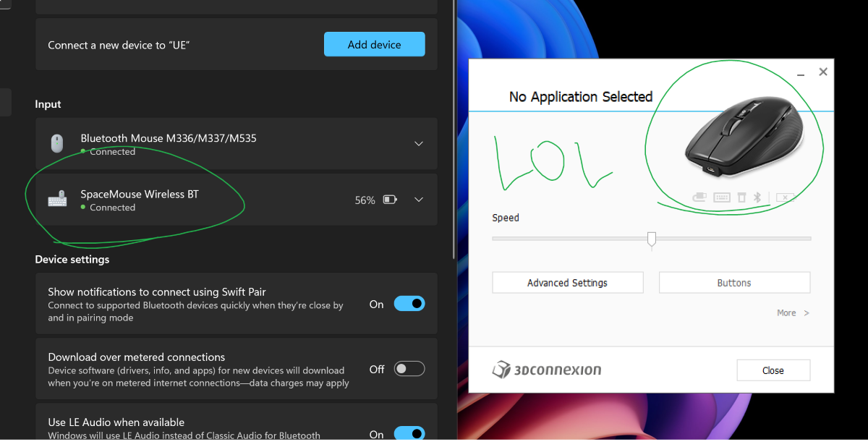This screenshot has height=447, width=868.
Task: Click the 3Dconnexion mouse device image
Action: pos(744,137)
